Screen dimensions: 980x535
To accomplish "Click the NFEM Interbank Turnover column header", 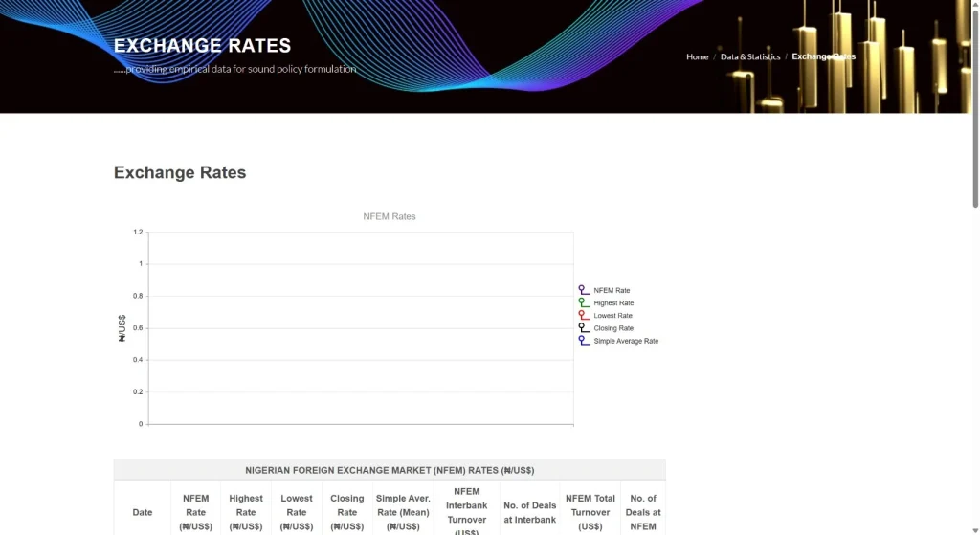I will [x=467, y=510].
